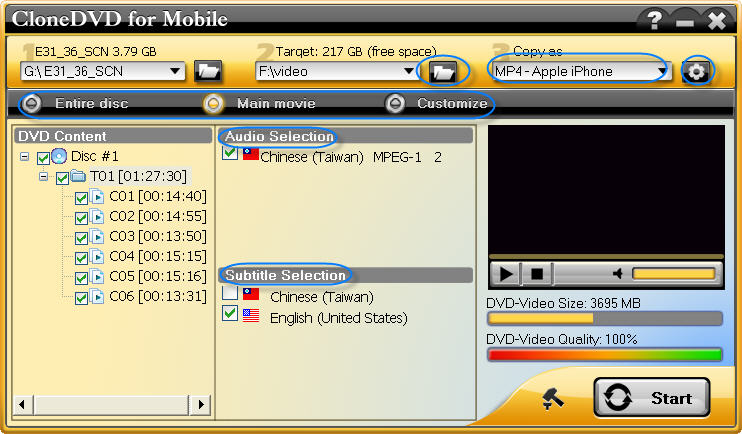This screenshot has width=742, height=434.
Task: Click the C04 chapter video icon
Action: [x=97, y=256]
